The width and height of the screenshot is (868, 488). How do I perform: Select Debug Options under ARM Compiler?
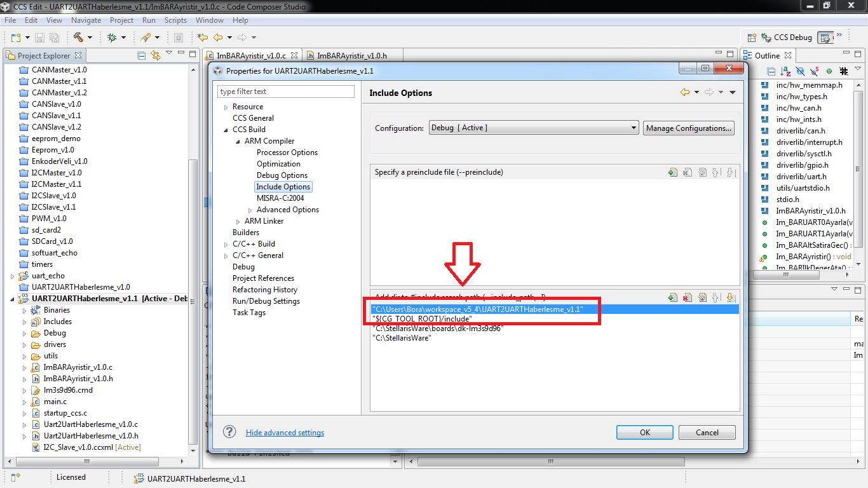(x=282, y=175)
